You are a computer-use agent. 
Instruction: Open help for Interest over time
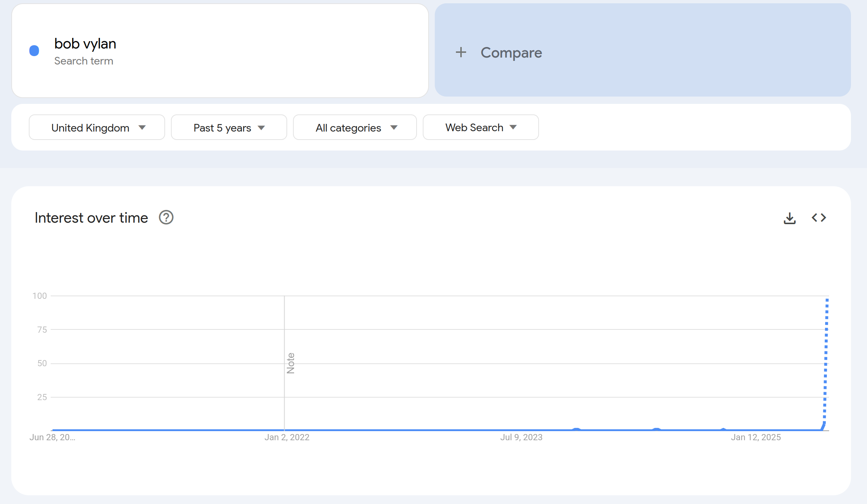pos(166,218)
